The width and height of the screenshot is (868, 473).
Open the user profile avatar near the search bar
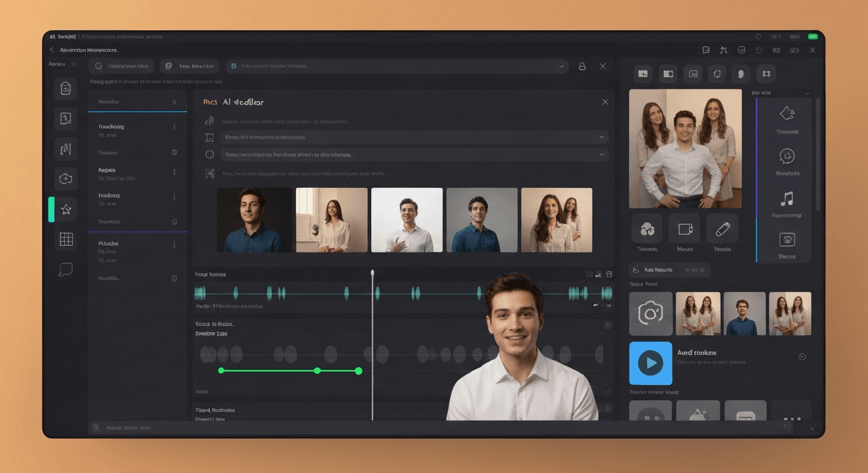tap(582, 66)
